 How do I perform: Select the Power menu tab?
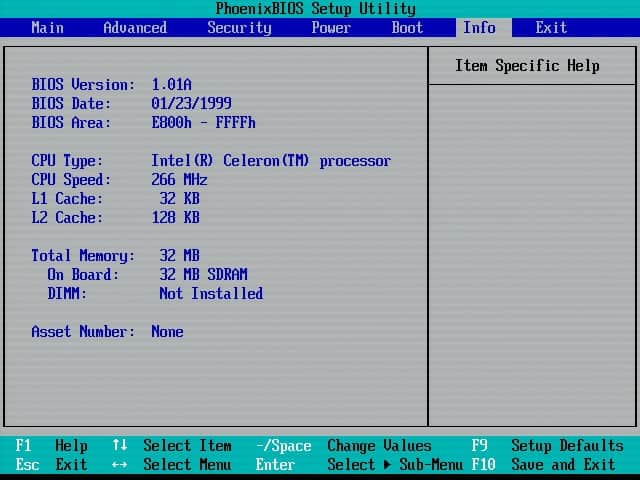pos(331,28)
